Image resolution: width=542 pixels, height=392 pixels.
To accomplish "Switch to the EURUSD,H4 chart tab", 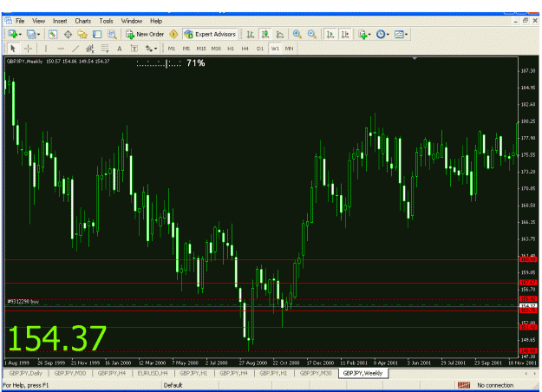I will [153, 373].
